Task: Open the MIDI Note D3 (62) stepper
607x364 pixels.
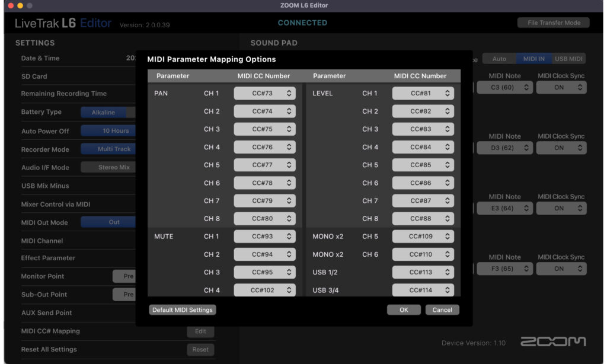Action: pyautogui.click(x=505, y=148)
